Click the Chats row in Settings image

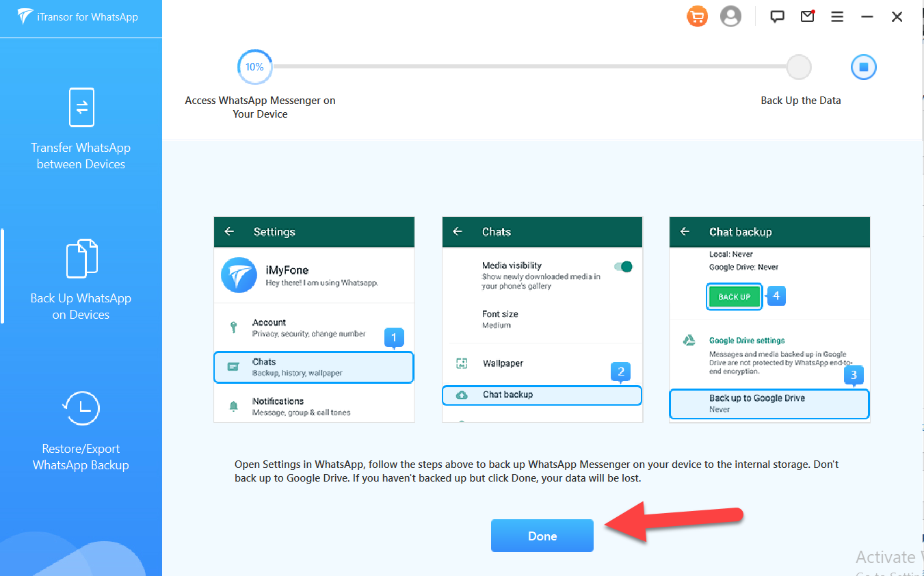(313, 367)
